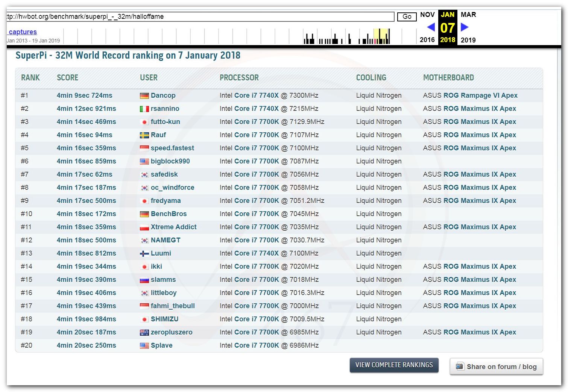Click the Australian flag beside zeropluszero
The image size is (568, 392).
point(144,333)
